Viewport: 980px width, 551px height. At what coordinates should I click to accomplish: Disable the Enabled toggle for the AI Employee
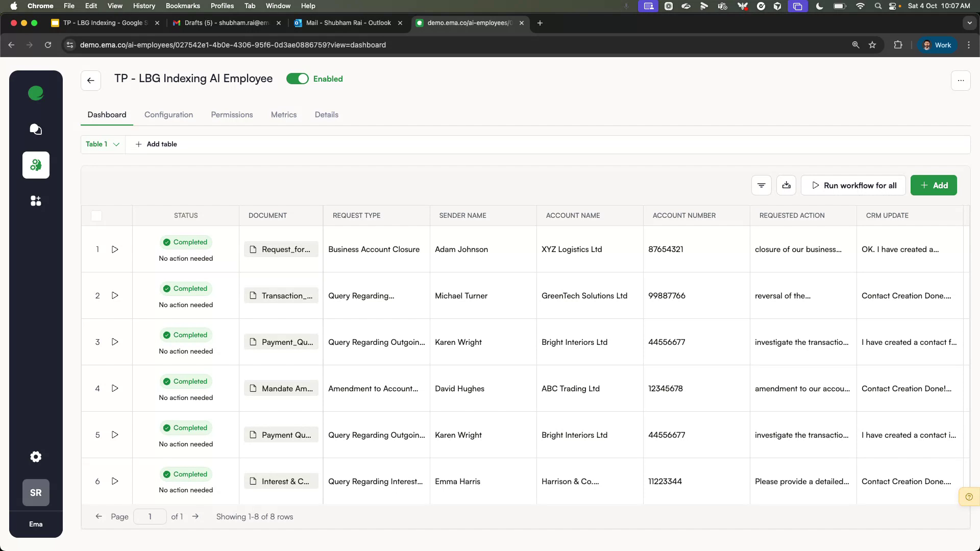click(x=298, y=79)
